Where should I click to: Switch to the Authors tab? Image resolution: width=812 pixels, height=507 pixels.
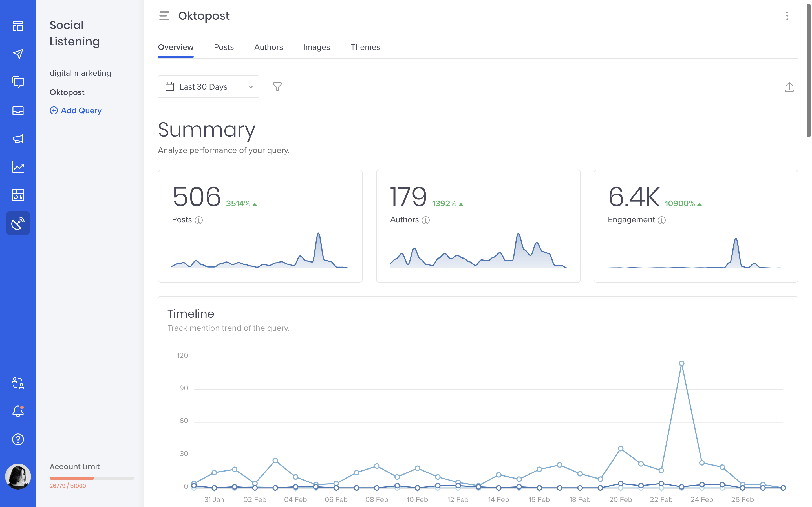coord(268,47)
